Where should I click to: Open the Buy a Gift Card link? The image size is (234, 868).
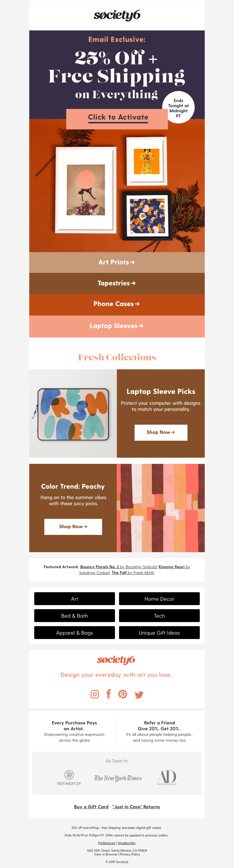(x=91, y=807)
